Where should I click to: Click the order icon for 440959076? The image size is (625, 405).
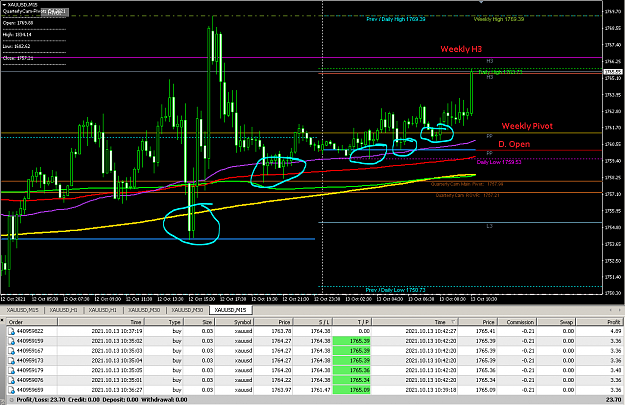(x=12, y=380)
